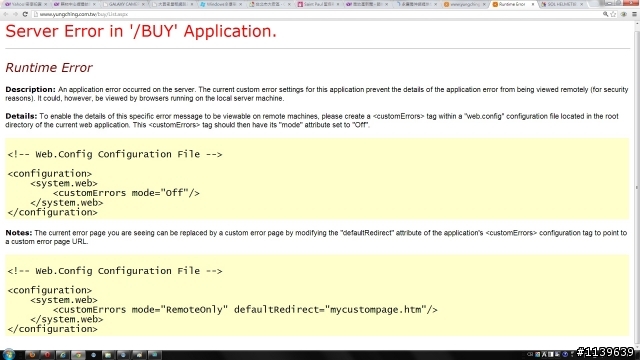Click the zoom magnifier icon in address bar
Image resolution: width=640 pixels, height=360 pixels.
(x=605, y=14)
